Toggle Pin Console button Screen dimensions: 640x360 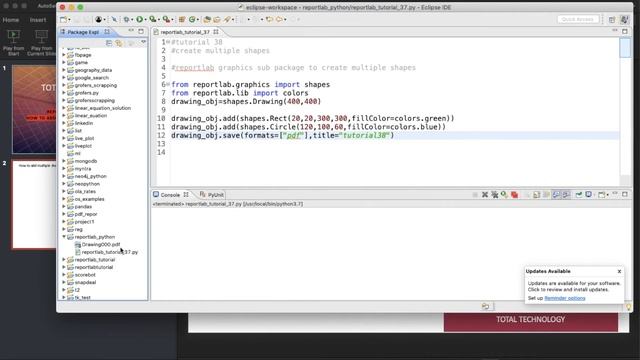[x=579, y=195]
